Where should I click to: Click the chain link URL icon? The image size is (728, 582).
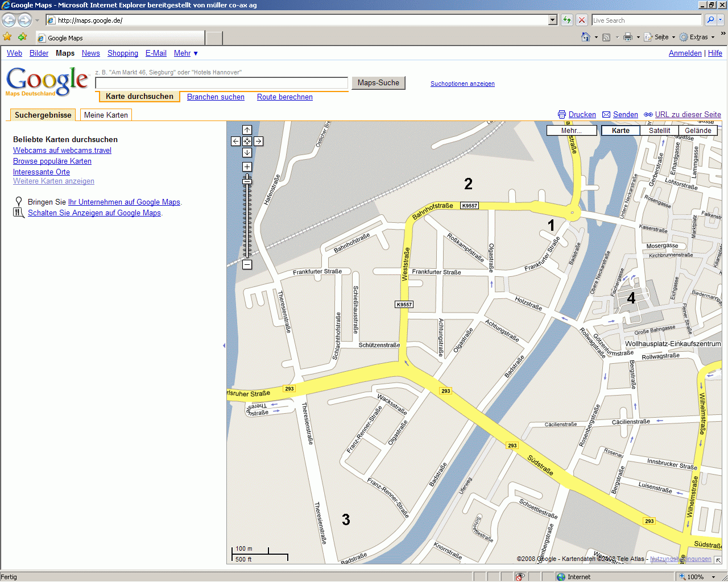[x=648, y=114]
